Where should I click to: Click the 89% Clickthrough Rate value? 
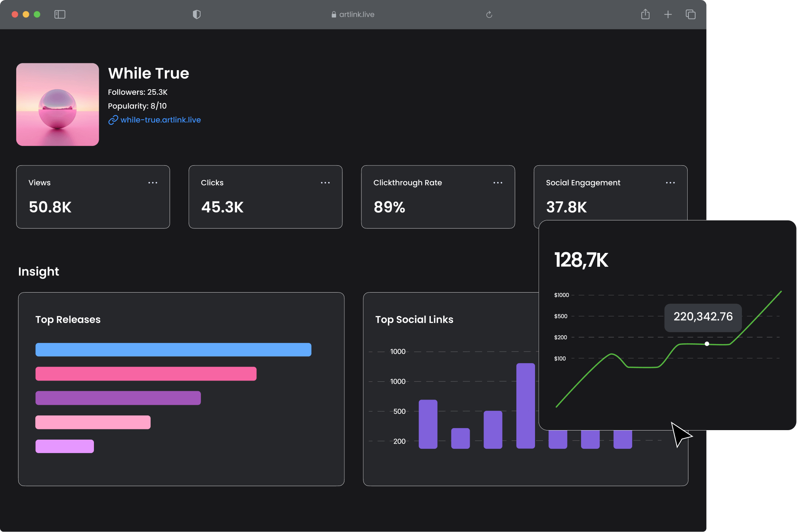pyautogui.click(x=390, y=207)
